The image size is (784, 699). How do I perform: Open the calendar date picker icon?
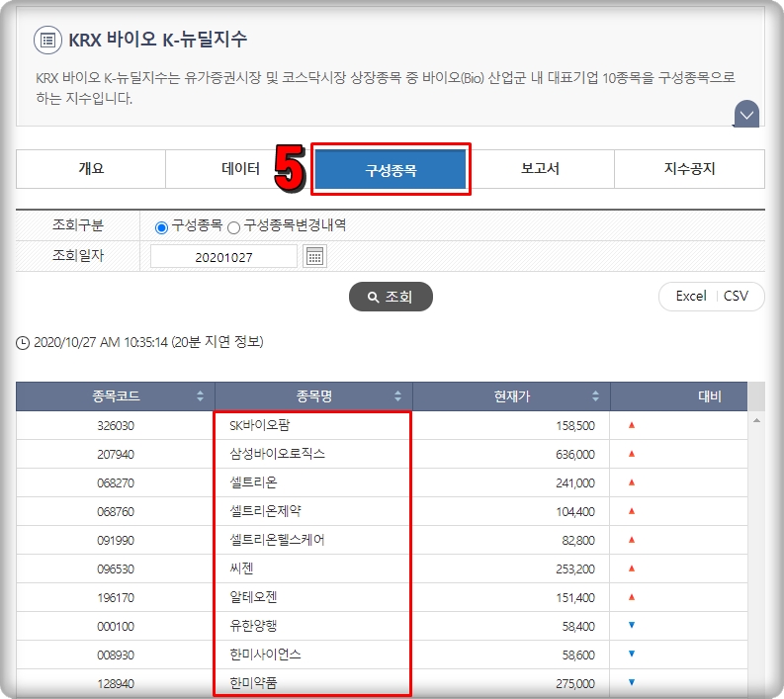314,256
